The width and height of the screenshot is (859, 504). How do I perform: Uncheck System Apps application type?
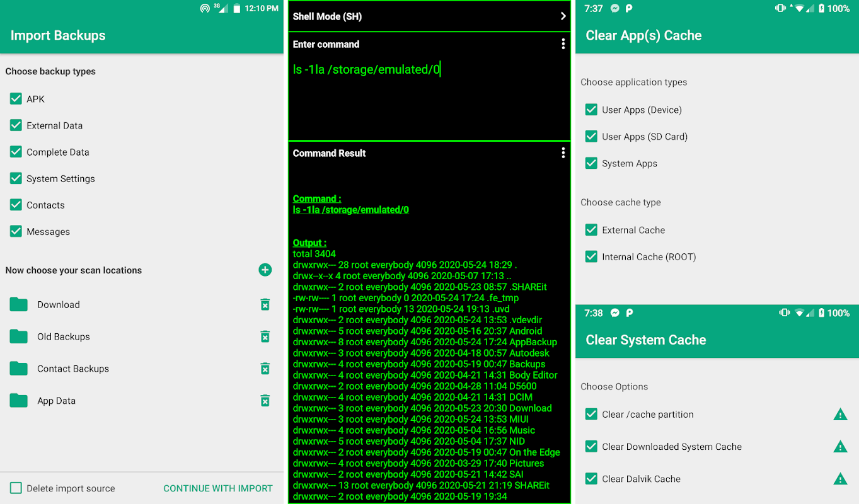point(591,163)
